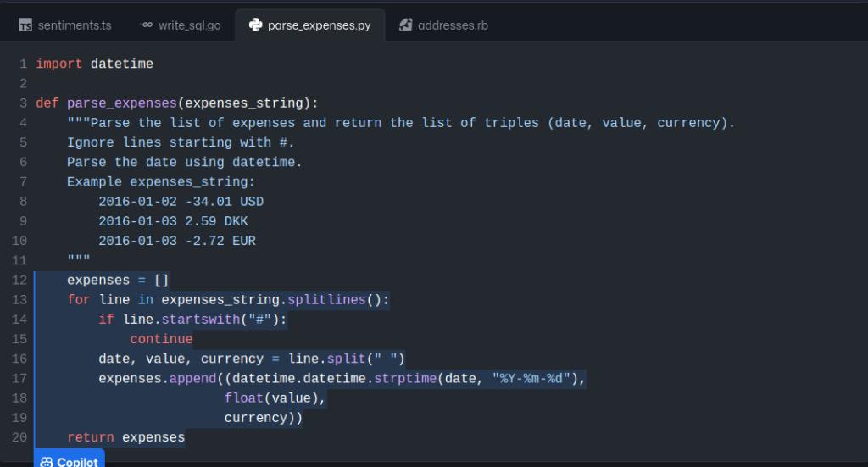
Task: Click 'Parse the date using datetime.' line
Action: tap(184, 163)
